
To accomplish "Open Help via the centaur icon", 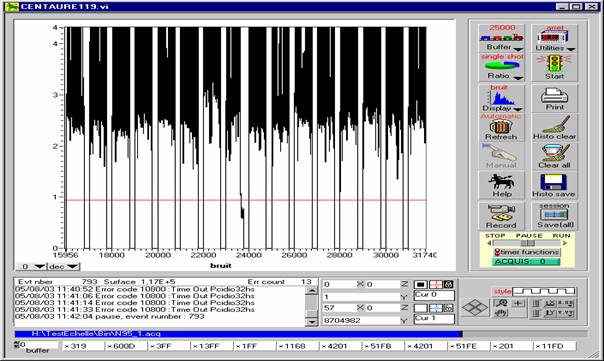I will pyautogui.click(x=501, y=181).
